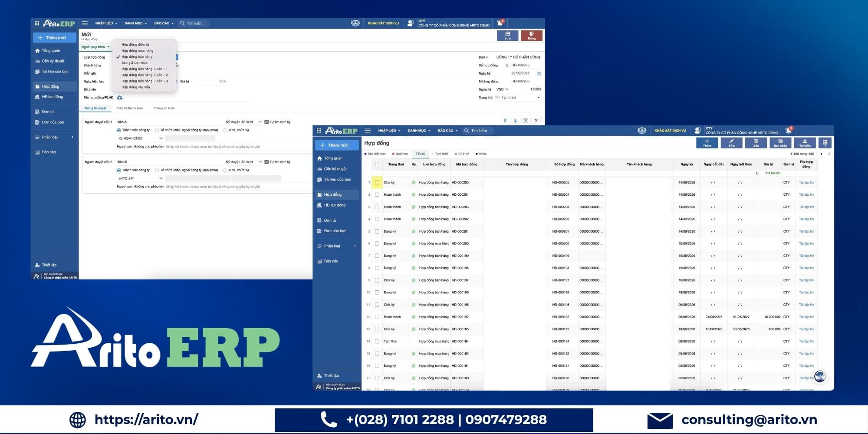Toggle the select-all checkbox in the table header
The width and height of the screenshot is (868, 434).
377,164
